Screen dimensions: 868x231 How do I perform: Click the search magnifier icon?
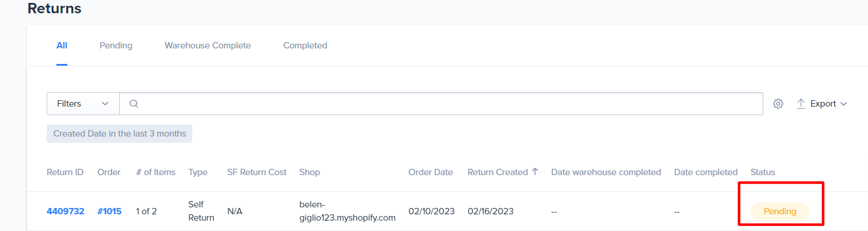tap(134, 104)
